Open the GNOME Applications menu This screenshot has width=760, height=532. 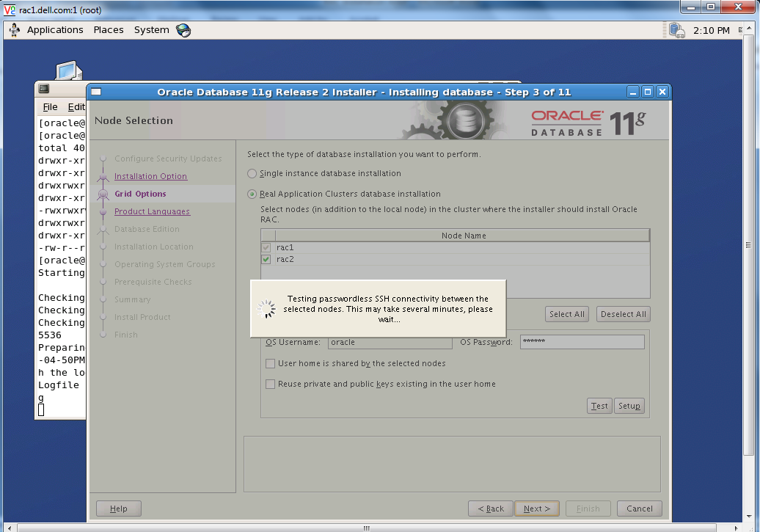pyautogui.click(x=55, y=30)
